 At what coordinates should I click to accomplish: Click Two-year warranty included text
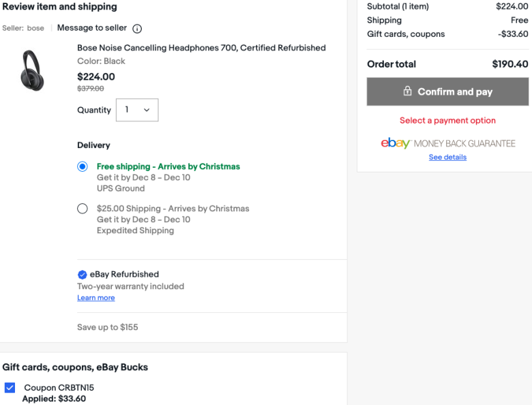tap(131, 286)
